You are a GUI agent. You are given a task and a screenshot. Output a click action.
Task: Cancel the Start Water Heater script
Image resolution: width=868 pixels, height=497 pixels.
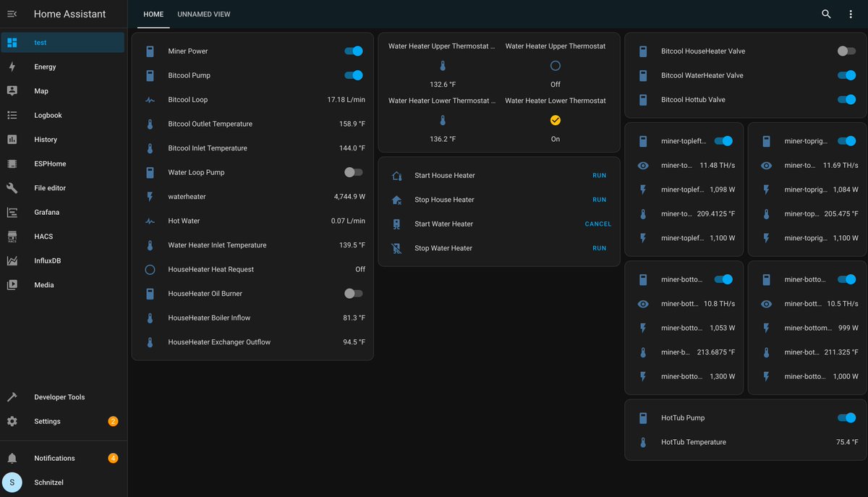598,224
